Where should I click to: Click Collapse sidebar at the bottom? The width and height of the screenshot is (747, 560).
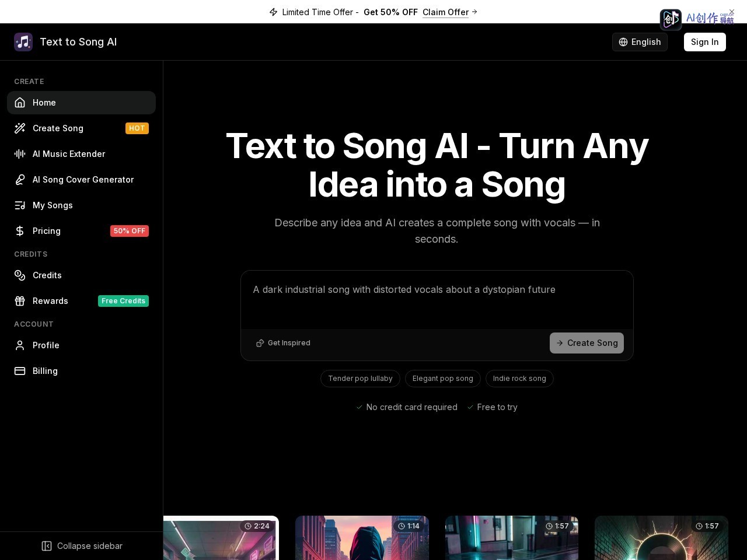click(x=82, y=546)
